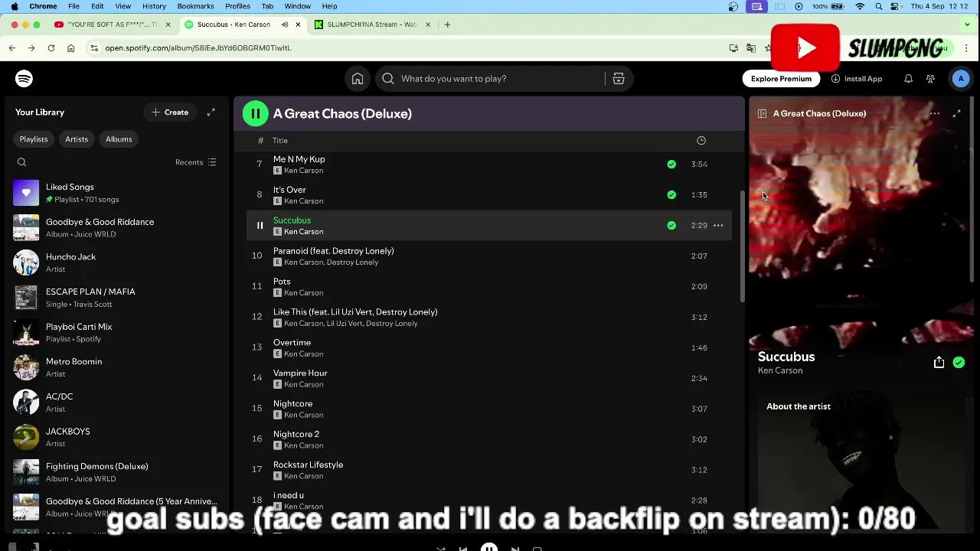
Task: Open the Friend Activity icon
Action: point(930,79)
